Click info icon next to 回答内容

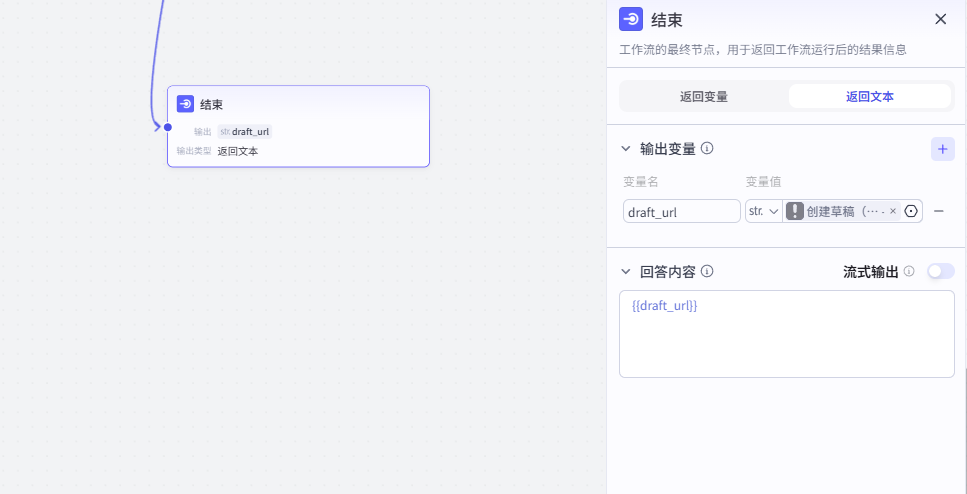tap(707, 271)
